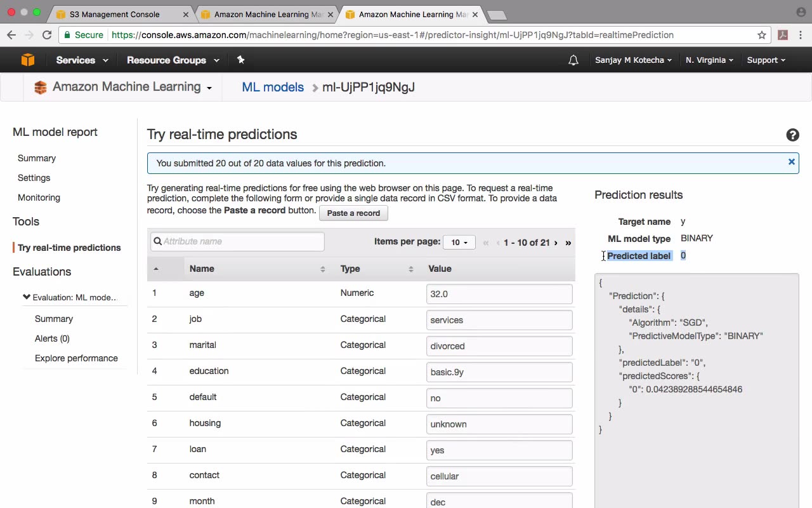The width and height of the screenshot is (812, 508).
Task: Open Explore performance in the sidebar
Action: pyautogui.click(x=76, y=358)
